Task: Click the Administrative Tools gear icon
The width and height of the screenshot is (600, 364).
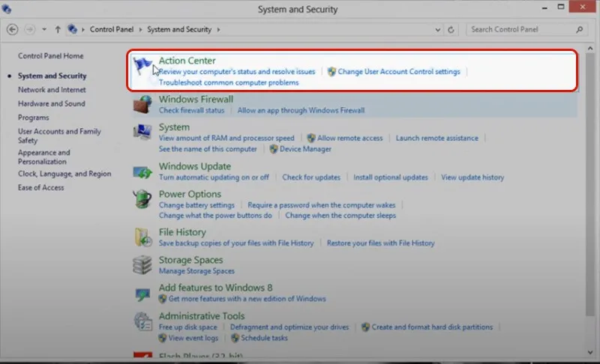Action: pyautogui.click(x=143, y=321)
